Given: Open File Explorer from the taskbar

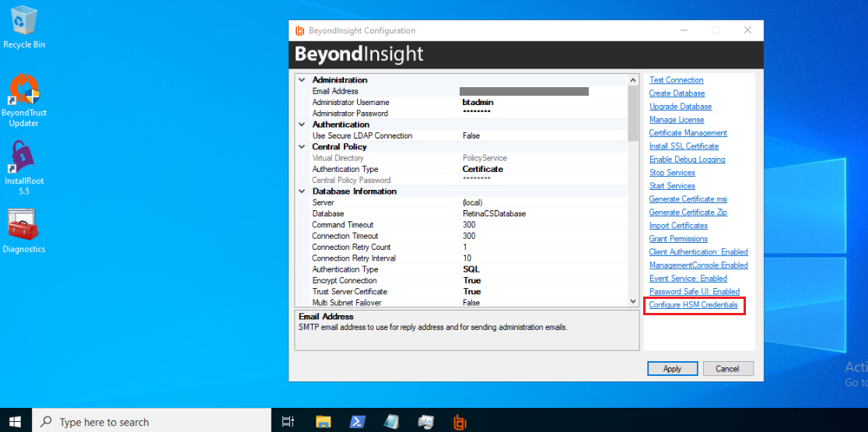Looking at the screenshot, I should click(324, 421).
